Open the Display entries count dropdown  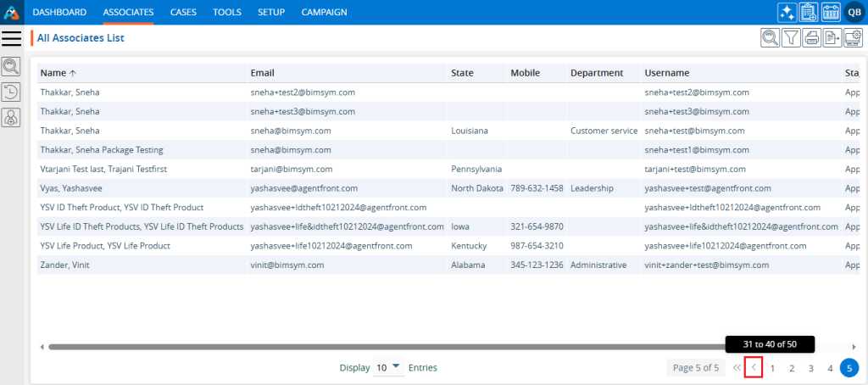tap(389, 368)
